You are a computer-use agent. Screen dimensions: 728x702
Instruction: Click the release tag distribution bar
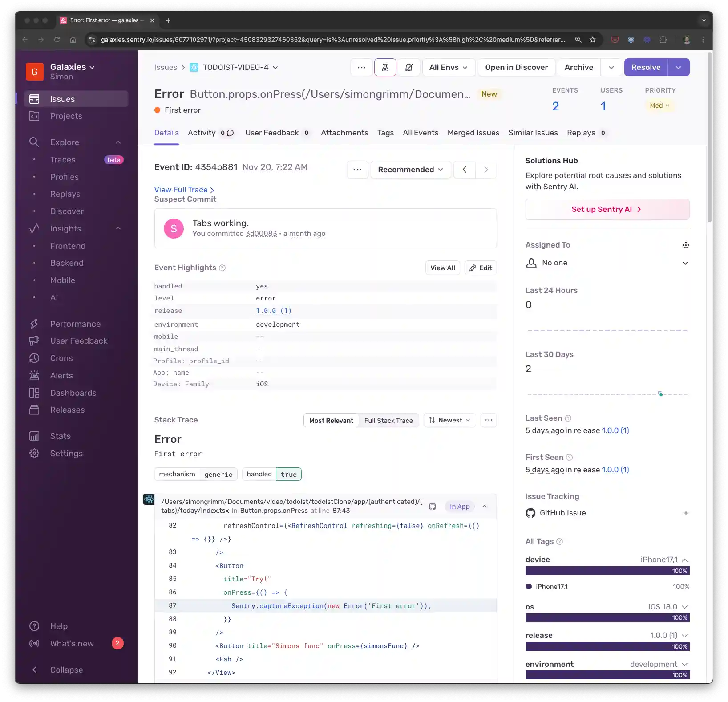(x=607, y=647)
